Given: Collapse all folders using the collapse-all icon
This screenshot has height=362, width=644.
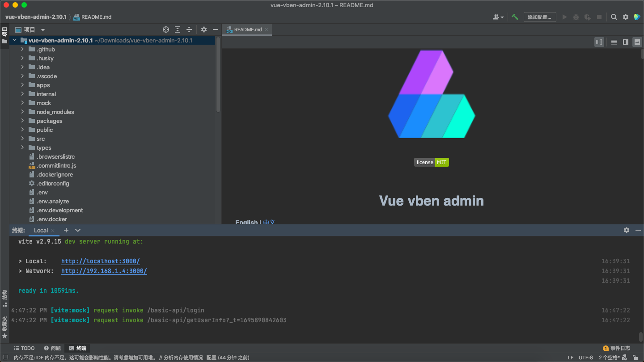Looking at the screenshot, I should pos(189,29).
